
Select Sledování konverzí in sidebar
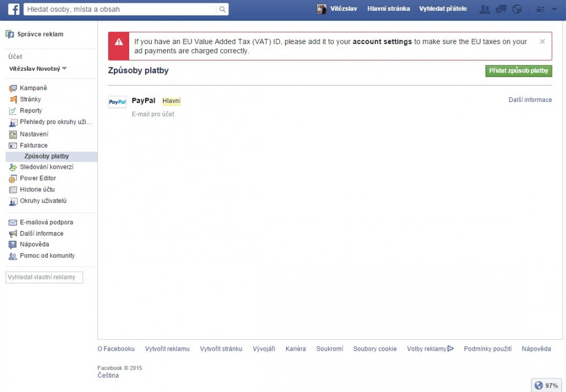(x=46, y=167)
